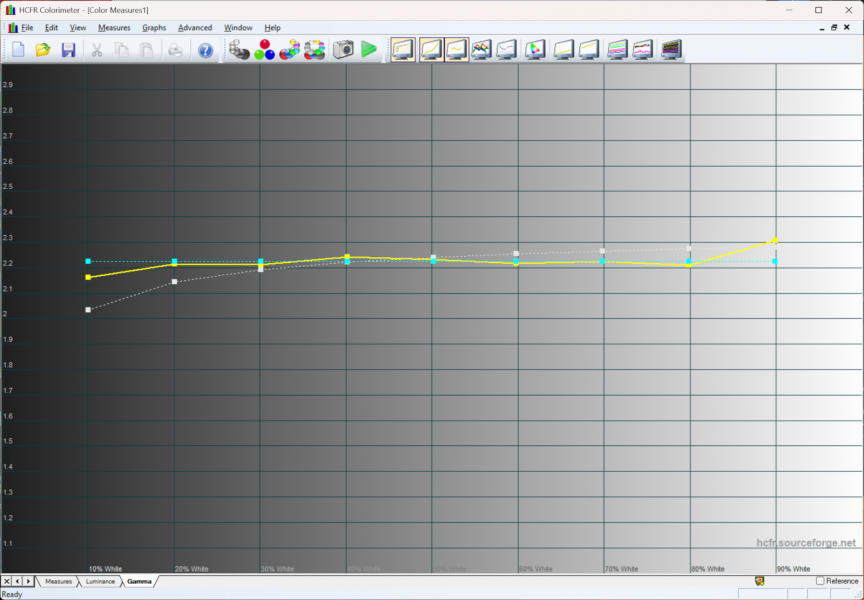Open the Measures menu
The width and height of the screenshot is (864, 600).
click(114, 28)
